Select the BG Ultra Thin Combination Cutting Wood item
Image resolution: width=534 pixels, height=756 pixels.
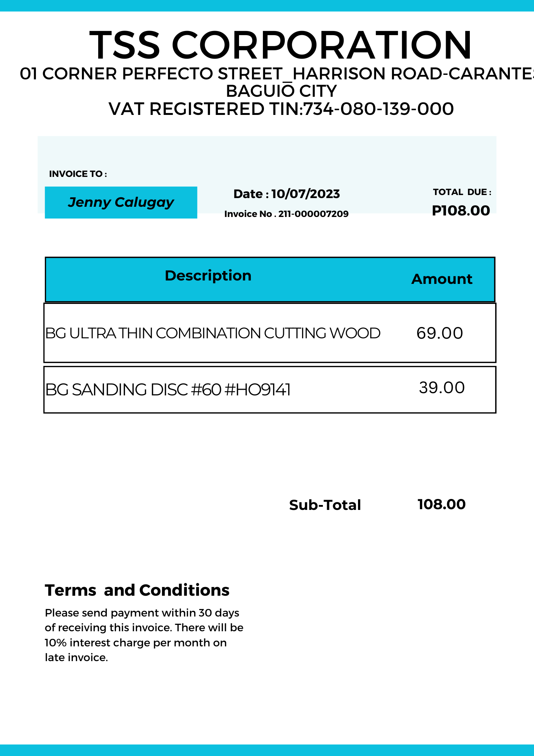point(213,333)
